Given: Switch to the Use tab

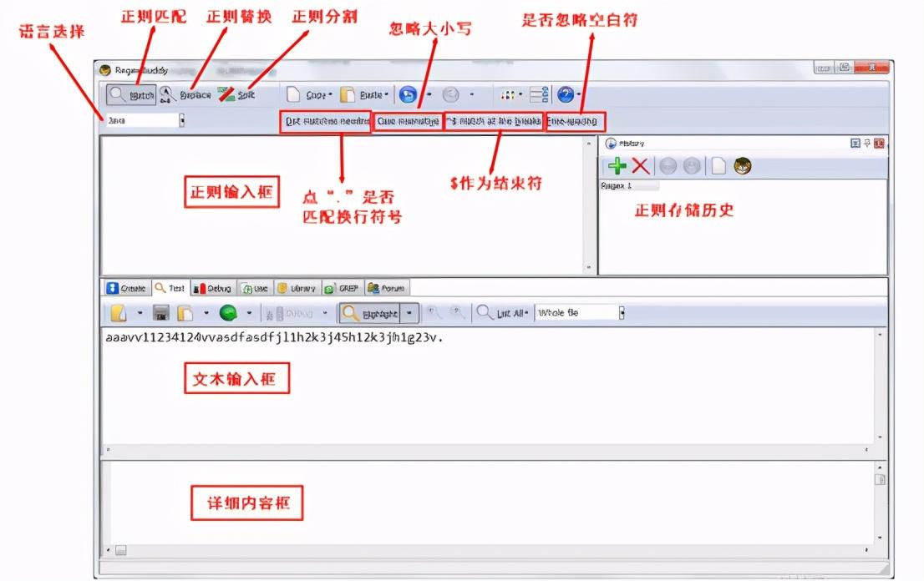Looking at the screenshot, I should [x=256, y=288].
